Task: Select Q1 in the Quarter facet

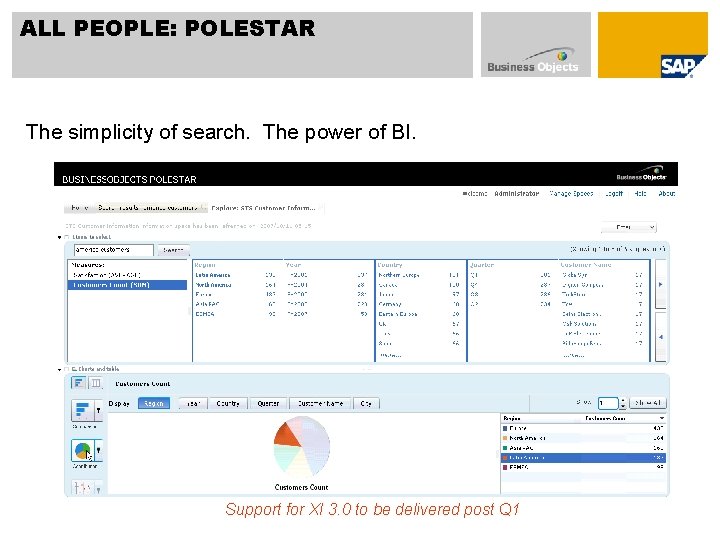Action: pyautogui.click(x=474, y=275)
